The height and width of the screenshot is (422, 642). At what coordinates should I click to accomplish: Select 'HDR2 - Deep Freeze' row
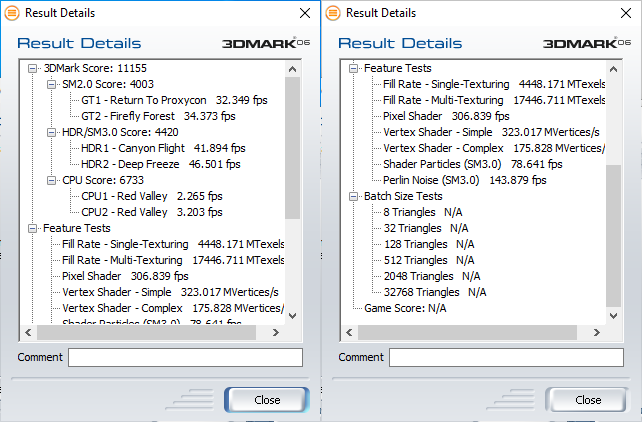160,164
